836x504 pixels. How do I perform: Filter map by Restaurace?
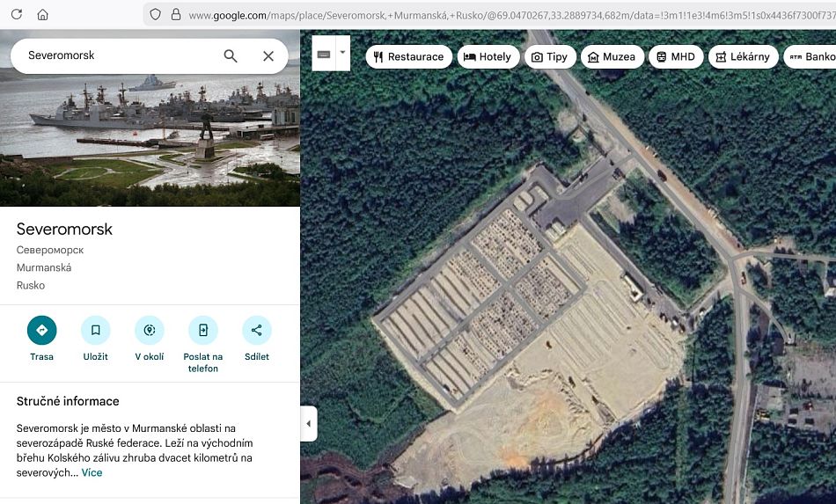click(x=408, y=57)
